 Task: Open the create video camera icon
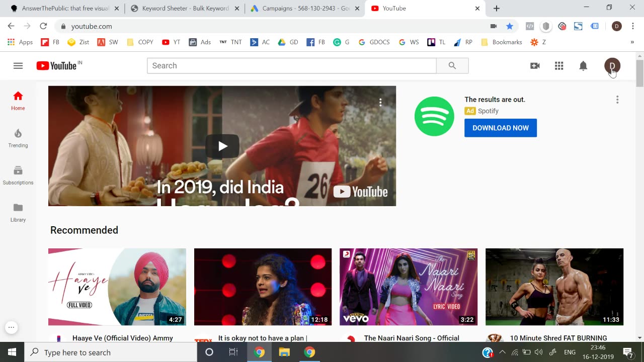pyautogui.click(x=535, y=65)
